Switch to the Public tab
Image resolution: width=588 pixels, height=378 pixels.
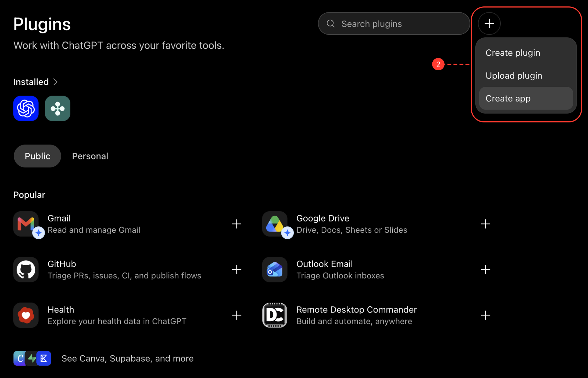click(37, 156)
